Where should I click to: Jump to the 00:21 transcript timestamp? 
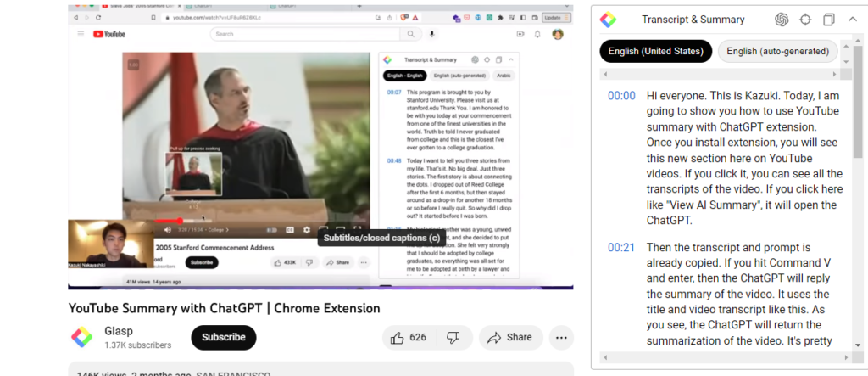(621, 248)
